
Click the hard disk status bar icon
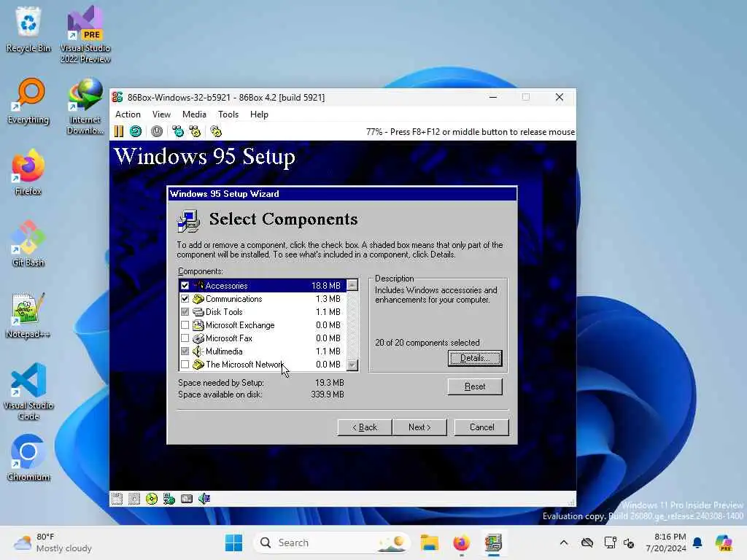187,499
